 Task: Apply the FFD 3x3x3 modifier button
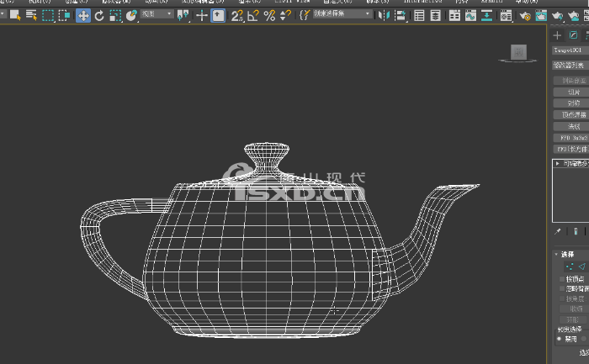point(571,138)
